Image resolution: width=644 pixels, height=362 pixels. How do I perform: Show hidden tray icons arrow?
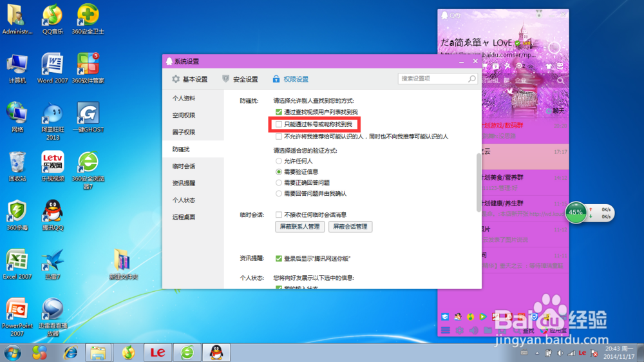click(x=537, y=353)
